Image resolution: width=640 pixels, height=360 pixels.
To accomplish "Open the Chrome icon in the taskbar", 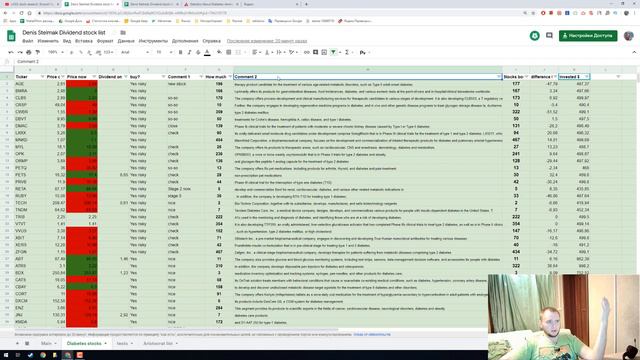I will pyautogui.click(x=43, y=355).
